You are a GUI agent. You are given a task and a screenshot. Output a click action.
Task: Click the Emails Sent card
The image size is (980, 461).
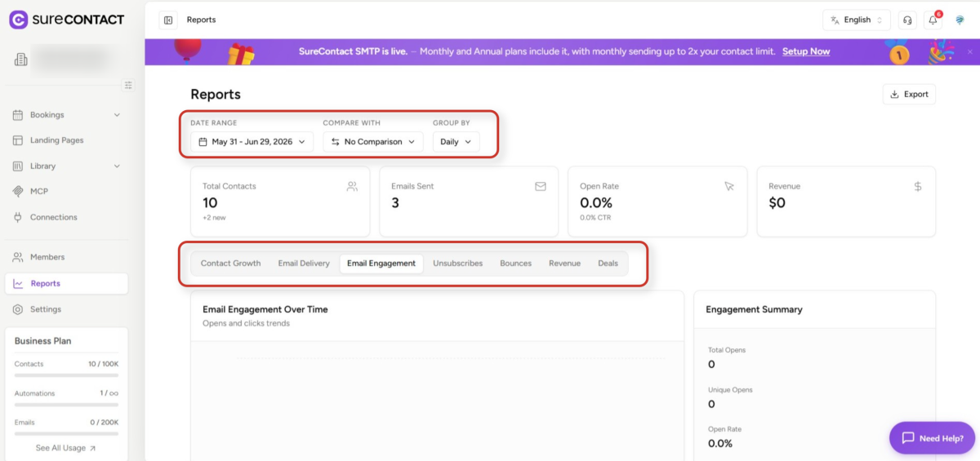[x=469, y=202]
